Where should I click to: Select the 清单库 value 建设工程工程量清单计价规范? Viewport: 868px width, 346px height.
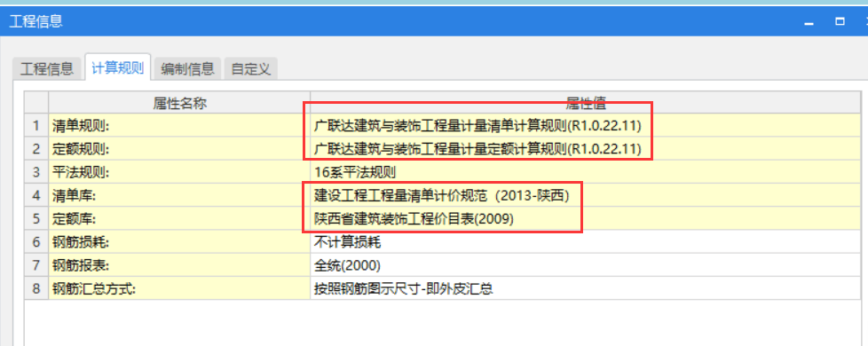[586, 195]
